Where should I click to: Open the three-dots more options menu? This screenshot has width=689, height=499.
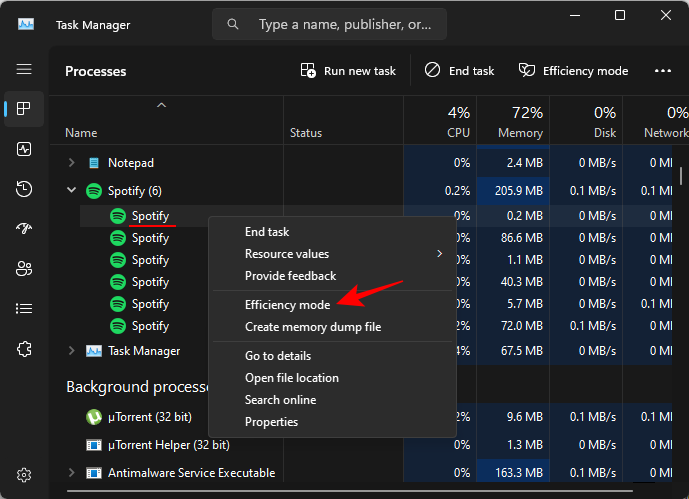click(663, 71)
